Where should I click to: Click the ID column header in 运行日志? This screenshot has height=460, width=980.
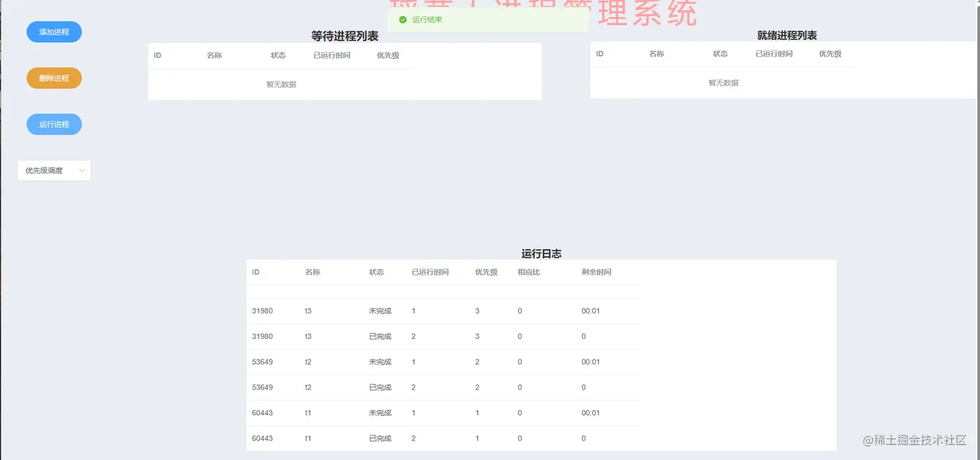pos(256,272)
